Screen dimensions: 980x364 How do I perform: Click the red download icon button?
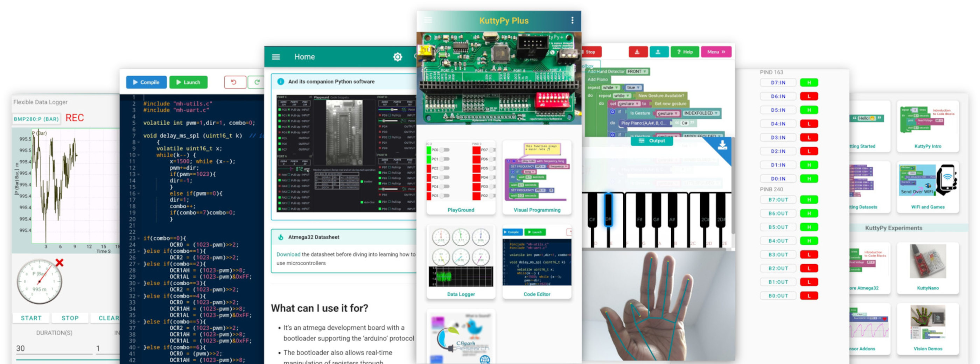pos(638,52)
